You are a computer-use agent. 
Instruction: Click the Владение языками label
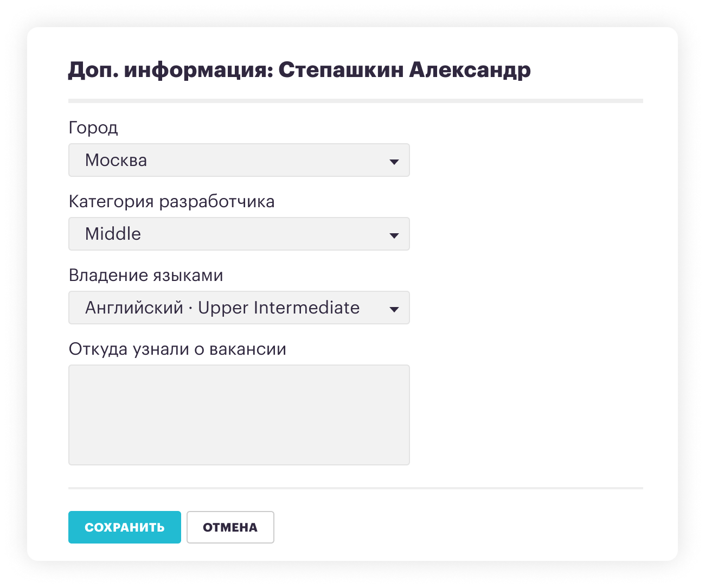(x=145, y=275)
